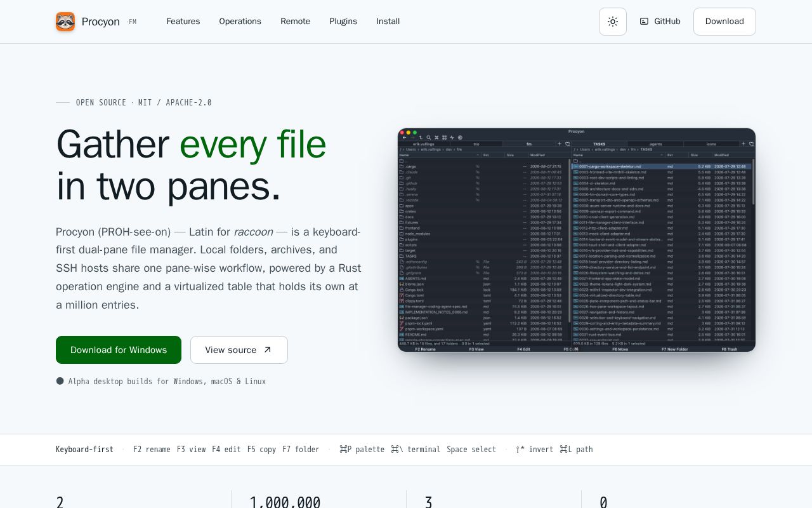Click the lightning bolt icon in the preview toolbar
Screen dimensions: 812x508
tap(452, 138)
